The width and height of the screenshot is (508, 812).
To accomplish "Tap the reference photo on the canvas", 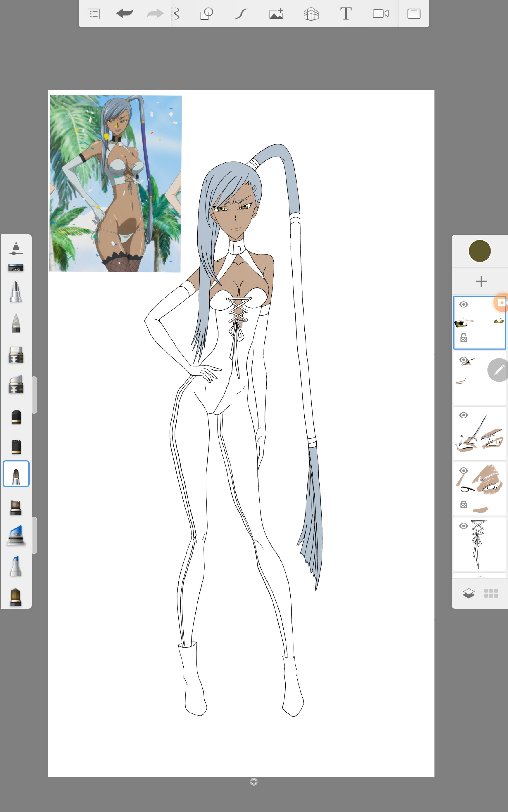I will 115,184.
